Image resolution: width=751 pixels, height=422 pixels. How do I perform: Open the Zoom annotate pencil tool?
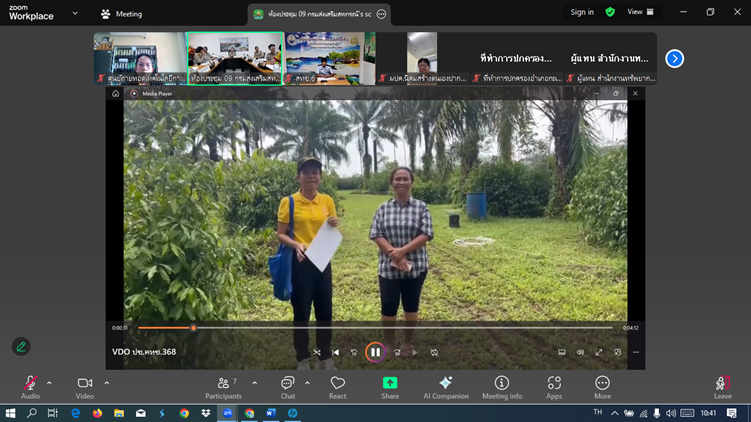(x=21, y=346)
